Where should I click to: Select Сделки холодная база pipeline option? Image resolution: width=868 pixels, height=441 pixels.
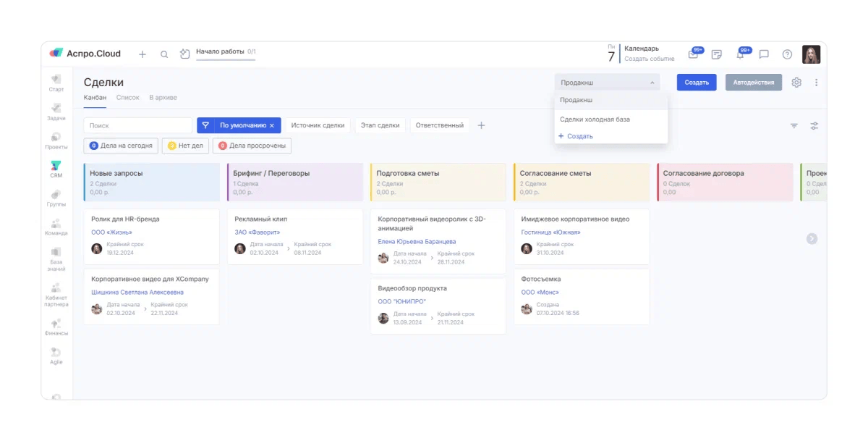(x=595, y=119)
